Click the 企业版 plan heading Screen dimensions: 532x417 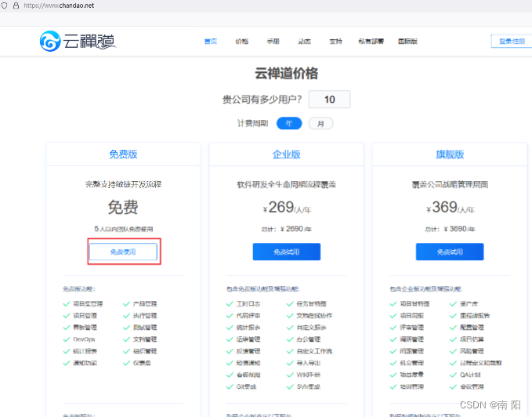click(287, 154)
